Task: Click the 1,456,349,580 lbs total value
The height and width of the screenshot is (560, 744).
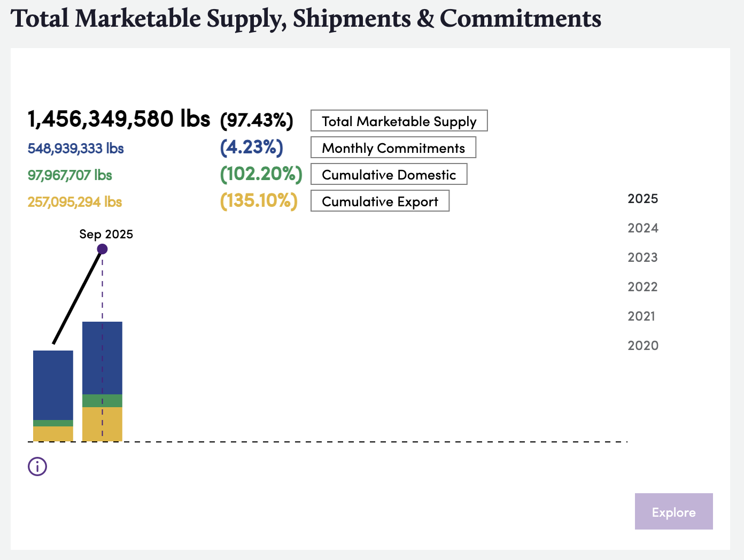Action: (119, 119)
